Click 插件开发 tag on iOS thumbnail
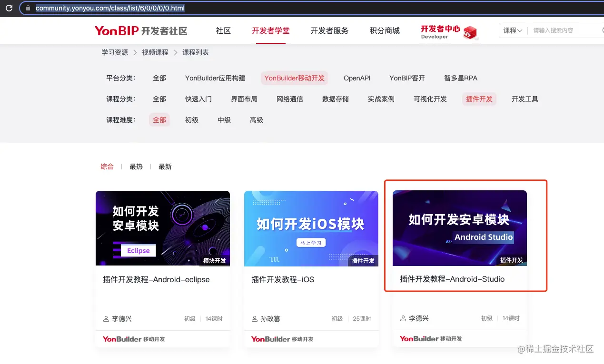 [x=363, y=261]
